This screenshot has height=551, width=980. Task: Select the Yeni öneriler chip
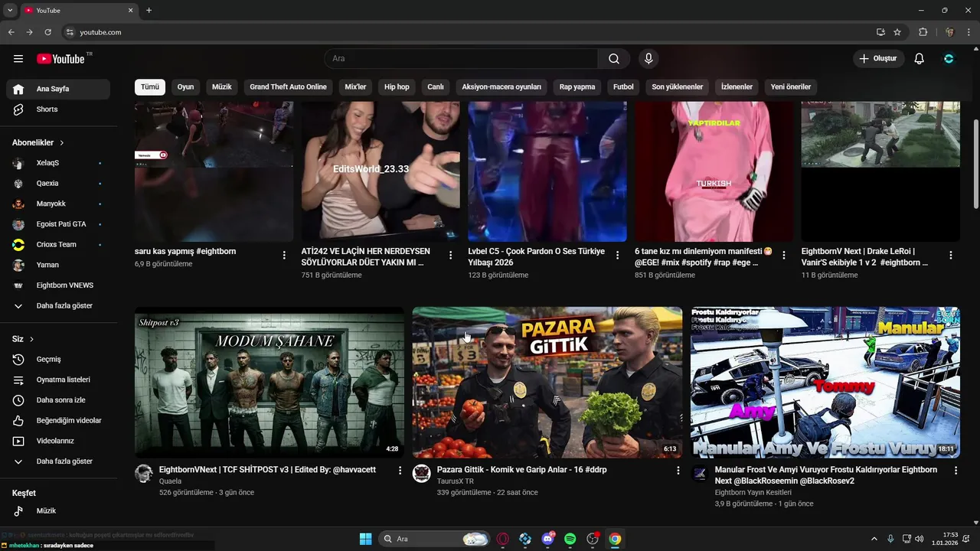791,87
